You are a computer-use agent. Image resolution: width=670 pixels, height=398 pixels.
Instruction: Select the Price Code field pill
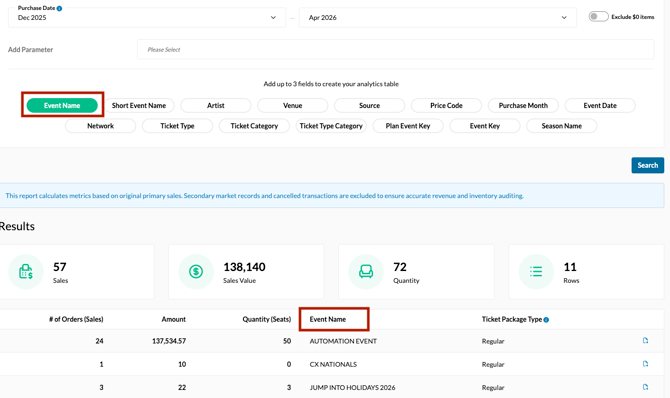click(447, 106)
